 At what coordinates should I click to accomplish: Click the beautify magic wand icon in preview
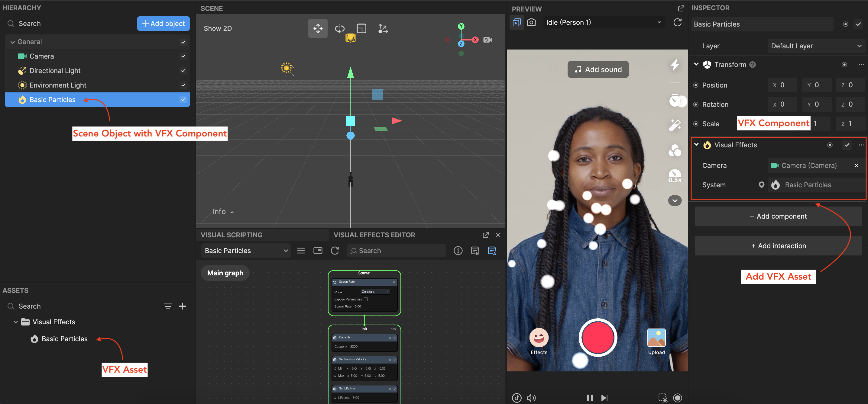tap(675, 125)
